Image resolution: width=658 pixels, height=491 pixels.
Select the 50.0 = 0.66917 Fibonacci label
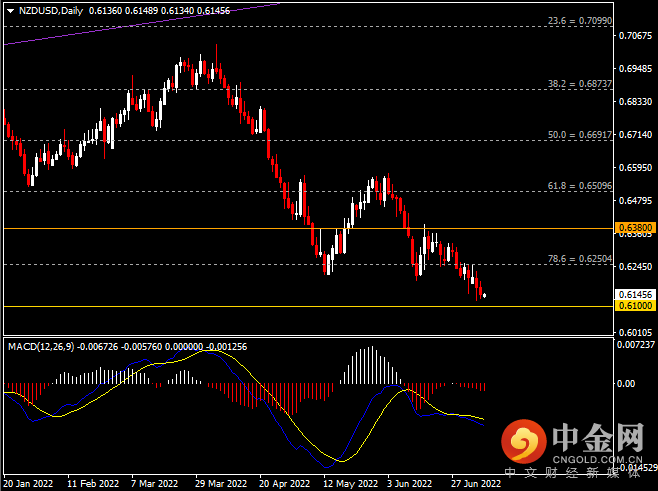click(580, 135)
